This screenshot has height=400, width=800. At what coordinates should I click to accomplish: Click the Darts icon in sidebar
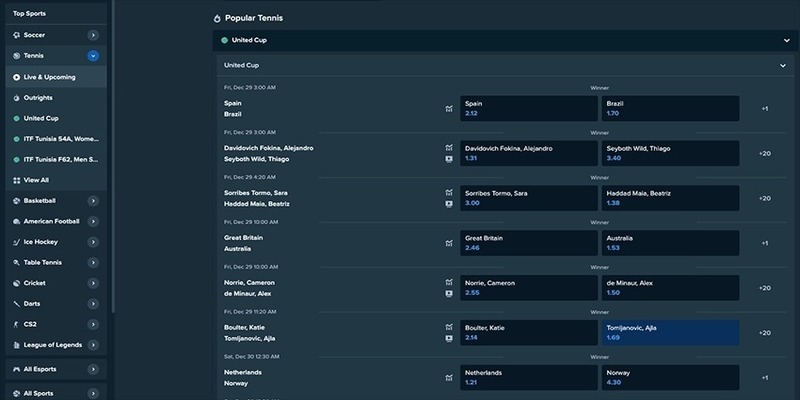16,304
